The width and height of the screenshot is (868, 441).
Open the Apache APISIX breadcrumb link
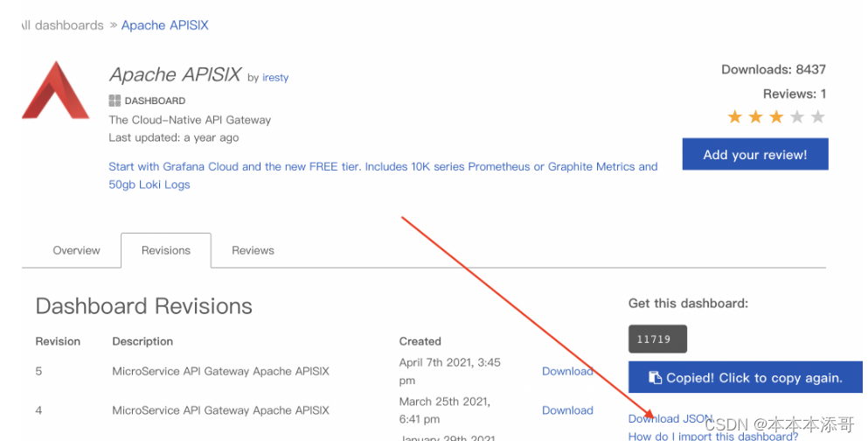click(x=165, y=24)
